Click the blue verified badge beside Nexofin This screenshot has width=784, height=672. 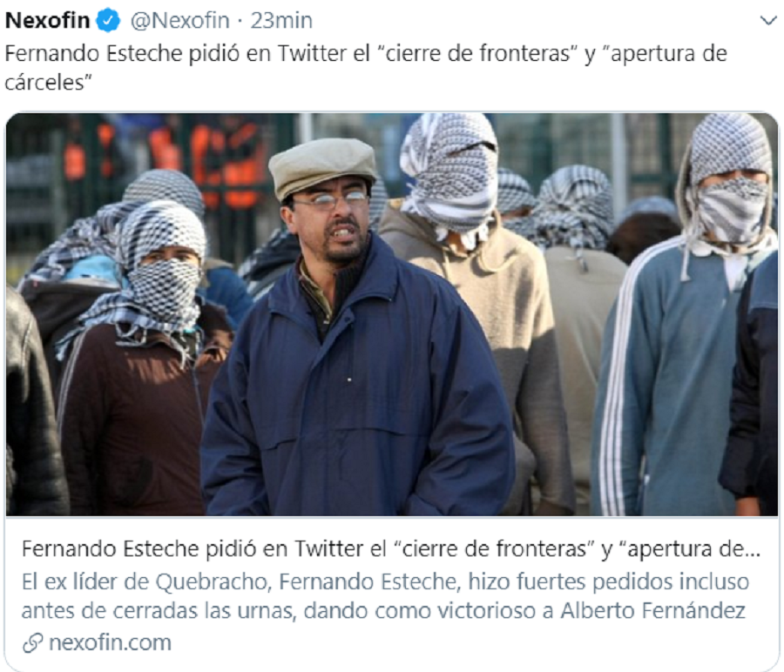[108, 21]
